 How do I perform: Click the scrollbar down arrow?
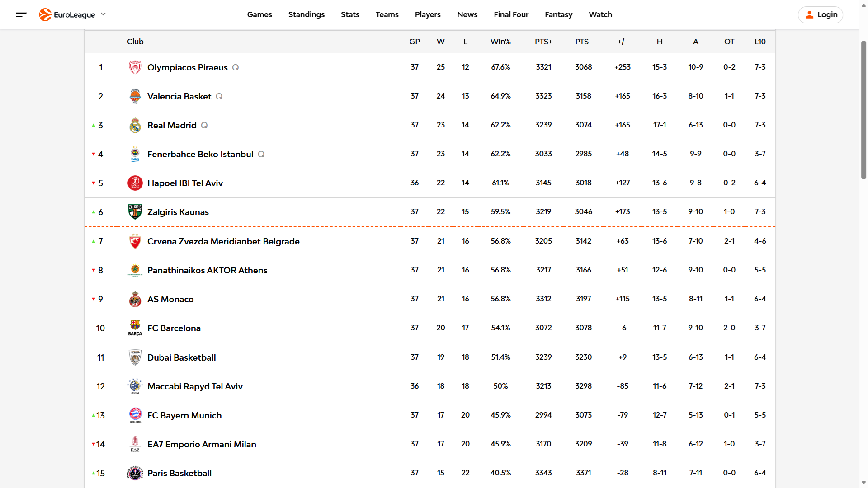pyautogui.click(x=863, y=483)
